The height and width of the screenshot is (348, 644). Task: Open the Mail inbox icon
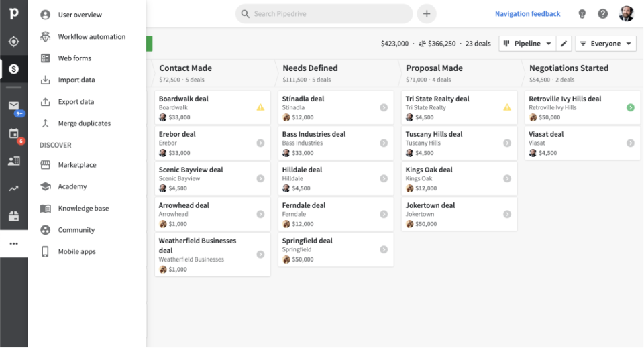click(13, 106)
